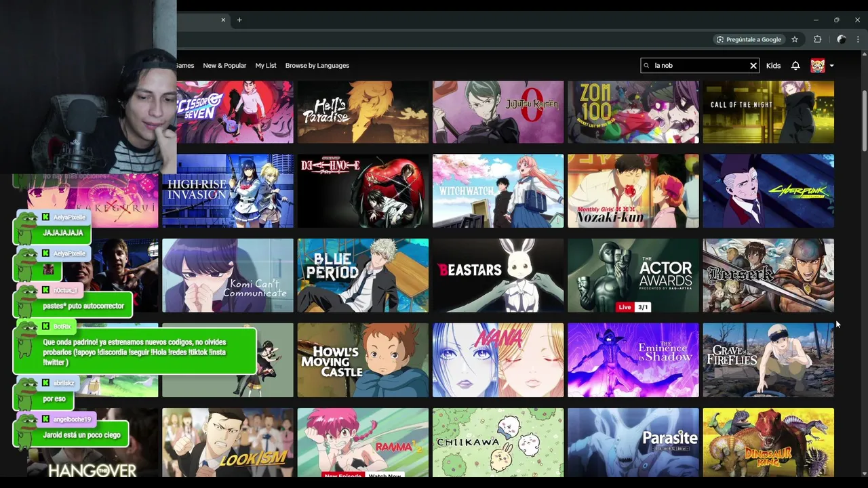Image resolution: width=868 pixels, height=488 pixels.
Task: Bookmark this page with the star icon
Action: tap(795, 39)
